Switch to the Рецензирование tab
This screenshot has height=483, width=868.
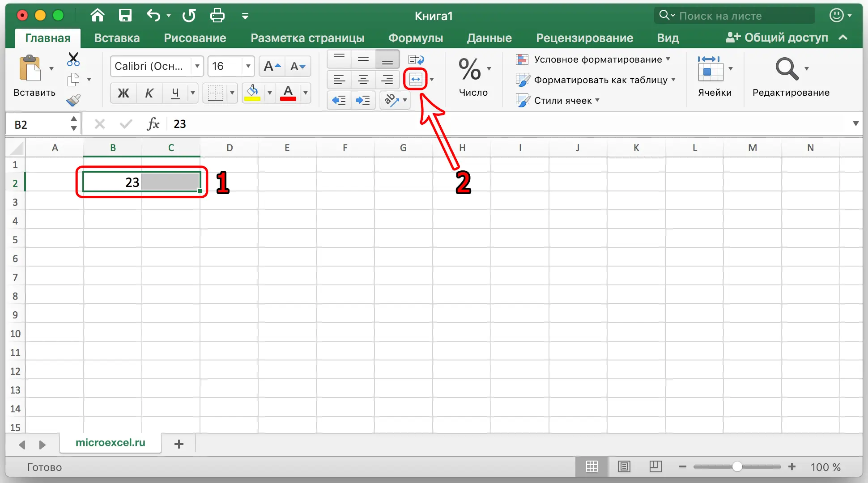584,38
